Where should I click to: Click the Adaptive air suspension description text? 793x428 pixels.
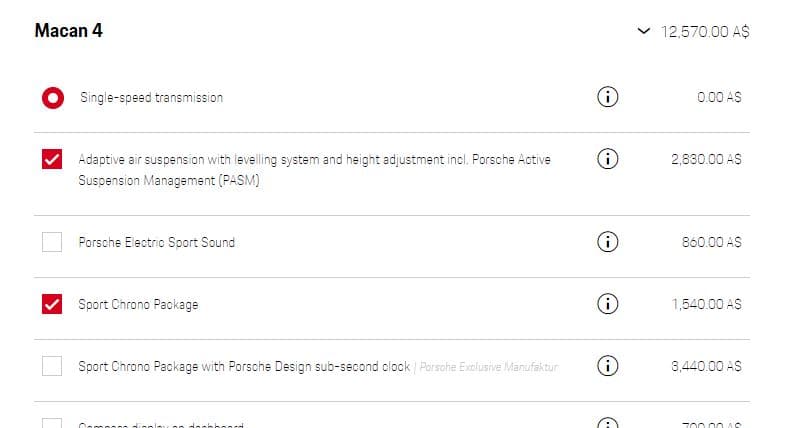point(315,170)
